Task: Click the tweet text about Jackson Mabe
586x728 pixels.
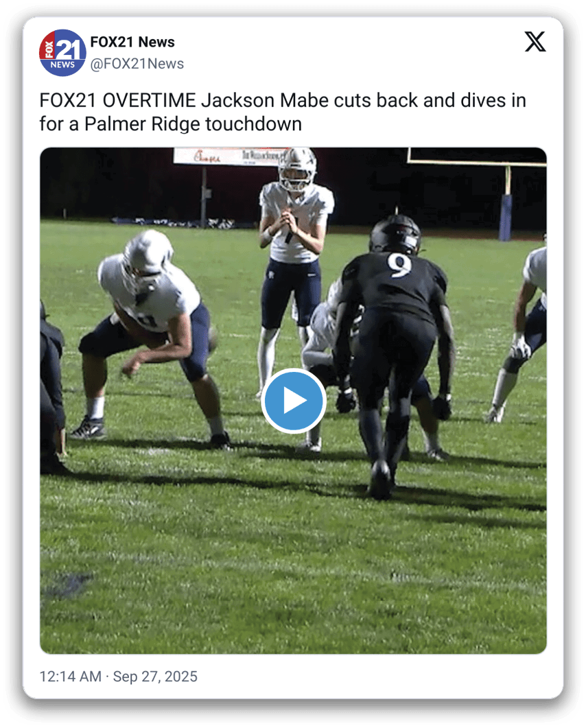Action: [x=282, y=112]
